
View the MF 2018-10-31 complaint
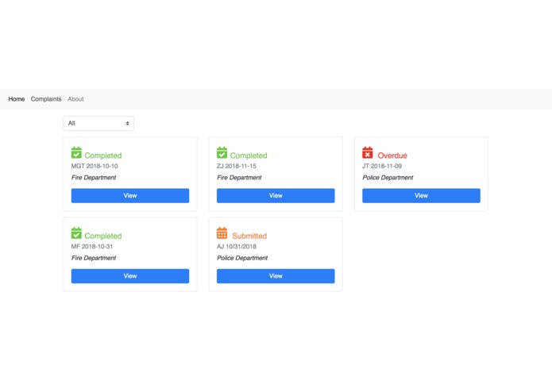click(130, 276)
